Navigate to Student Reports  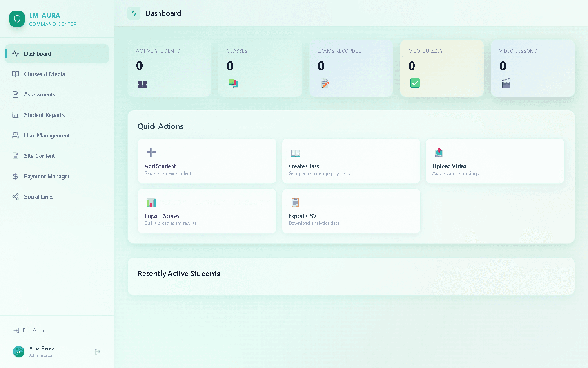[x=57, y=115]
